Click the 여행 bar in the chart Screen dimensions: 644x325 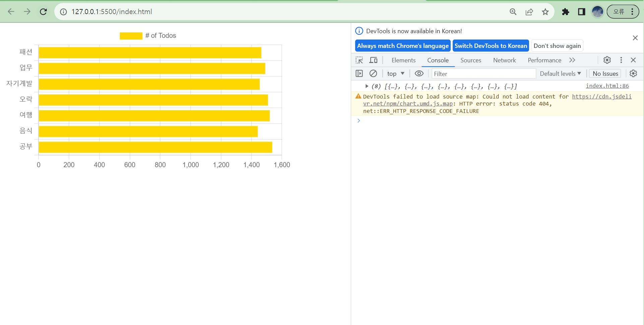(154, 116)
